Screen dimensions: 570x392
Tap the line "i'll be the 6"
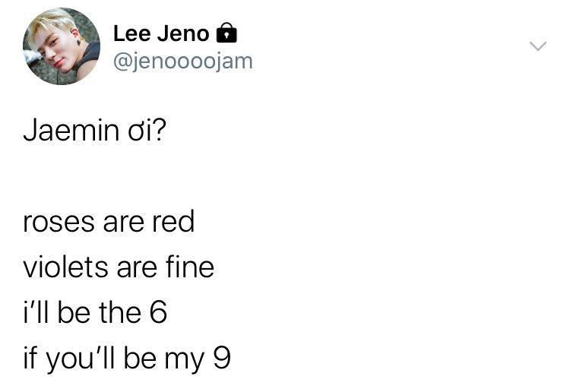click(95, 312)
